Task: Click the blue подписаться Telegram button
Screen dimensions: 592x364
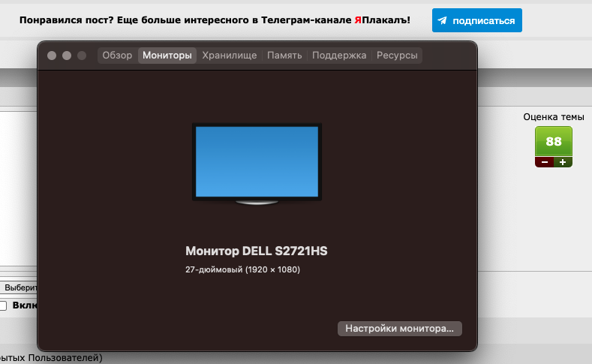Action: click(477, 20)
